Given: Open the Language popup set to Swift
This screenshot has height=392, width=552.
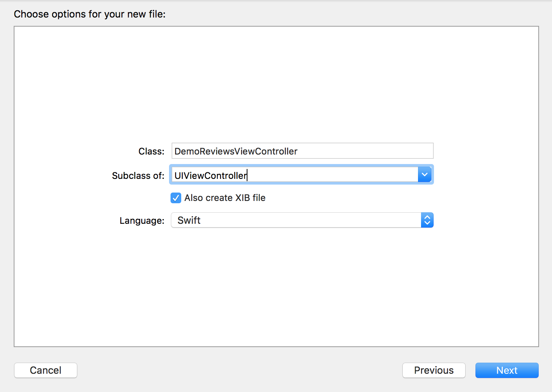Looking at the screenshot, I should pos(302,220).
